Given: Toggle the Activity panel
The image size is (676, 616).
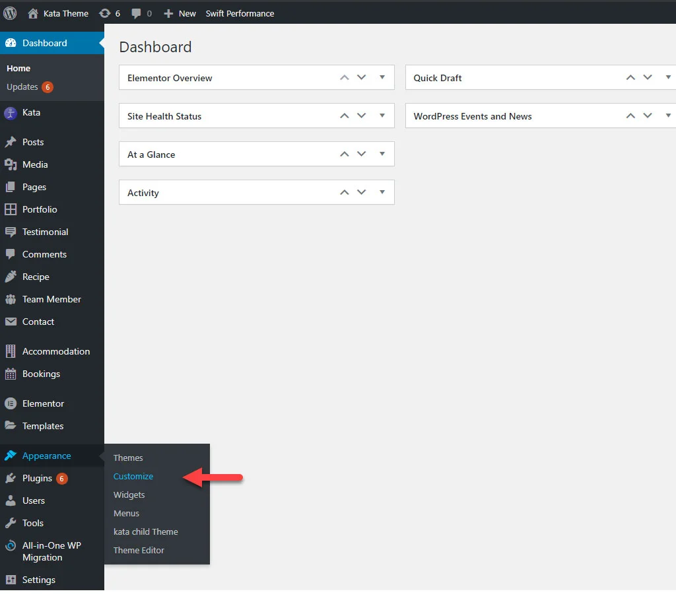Looking at the screenshot, I should 382,192.
